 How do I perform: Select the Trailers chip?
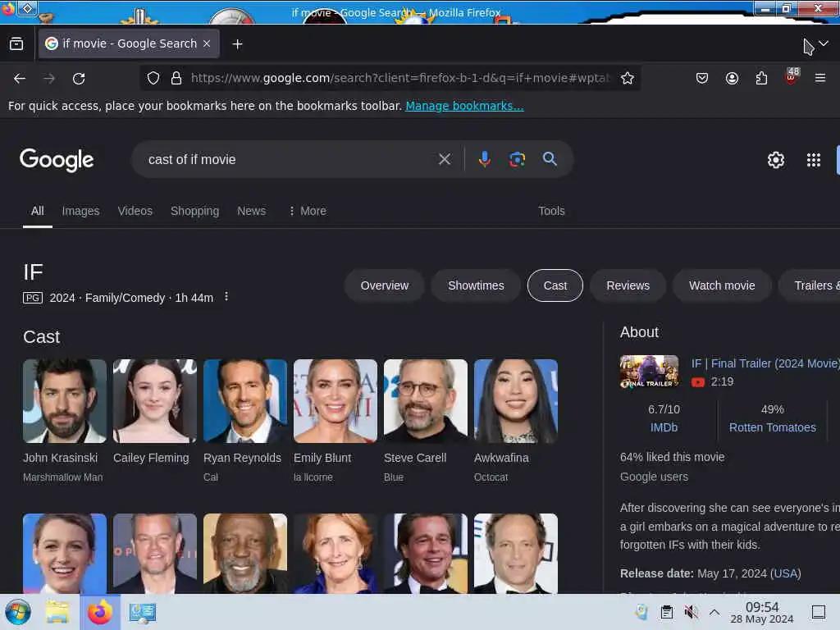810,285
